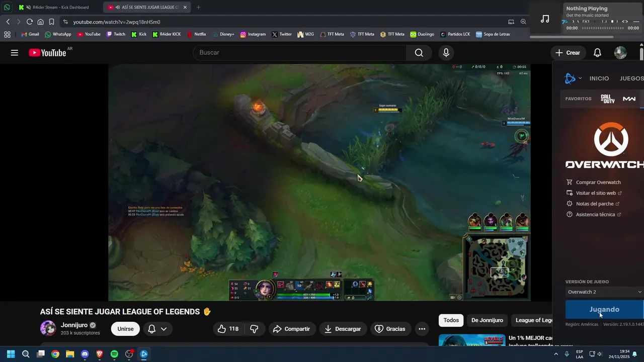Click Crear to create content
644x362 pixels.
(x=568, y=53)
